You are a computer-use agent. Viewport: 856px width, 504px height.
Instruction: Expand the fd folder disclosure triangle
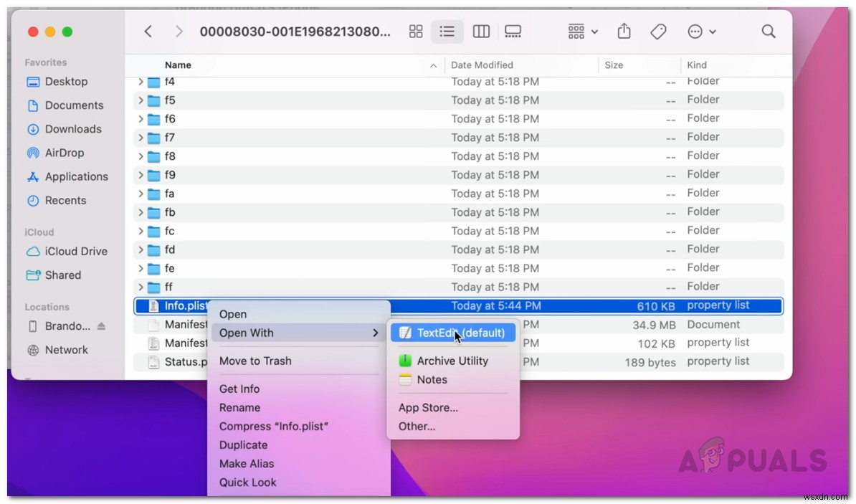click(141, 249)
